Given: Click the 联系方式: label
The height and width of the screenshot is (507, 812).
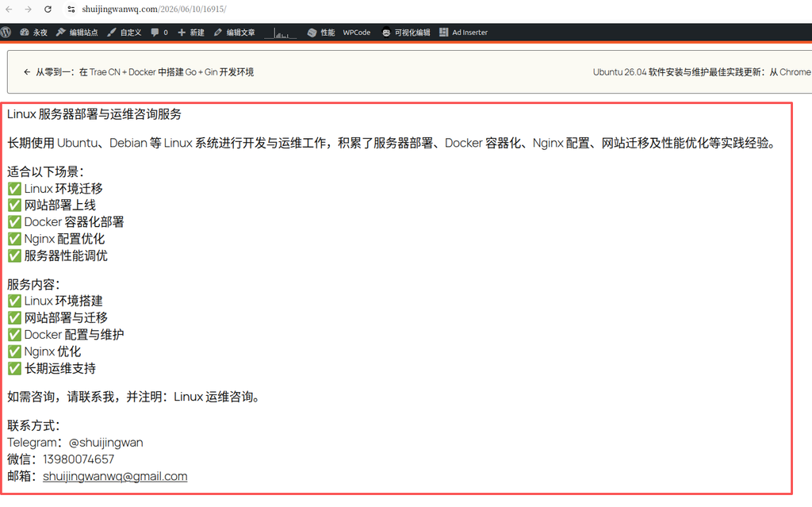Looking at the screenshot, I should click(33, 425).
